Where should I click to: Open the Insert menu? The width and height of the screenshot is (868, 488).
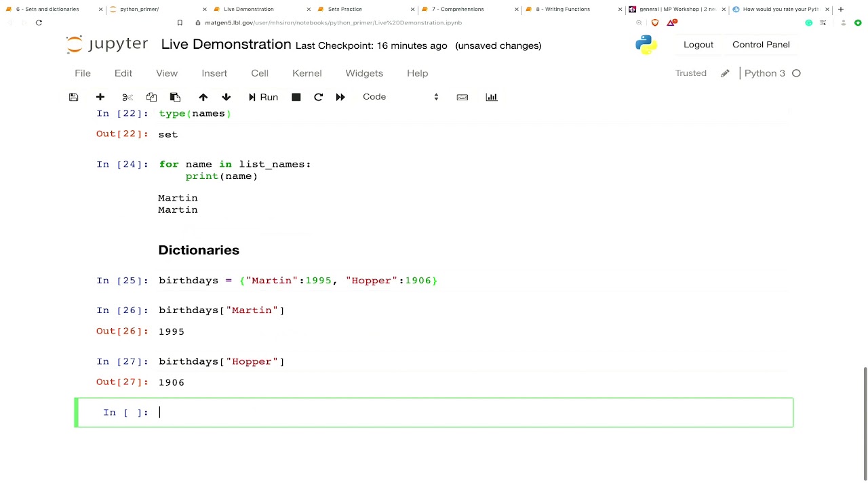214,73
